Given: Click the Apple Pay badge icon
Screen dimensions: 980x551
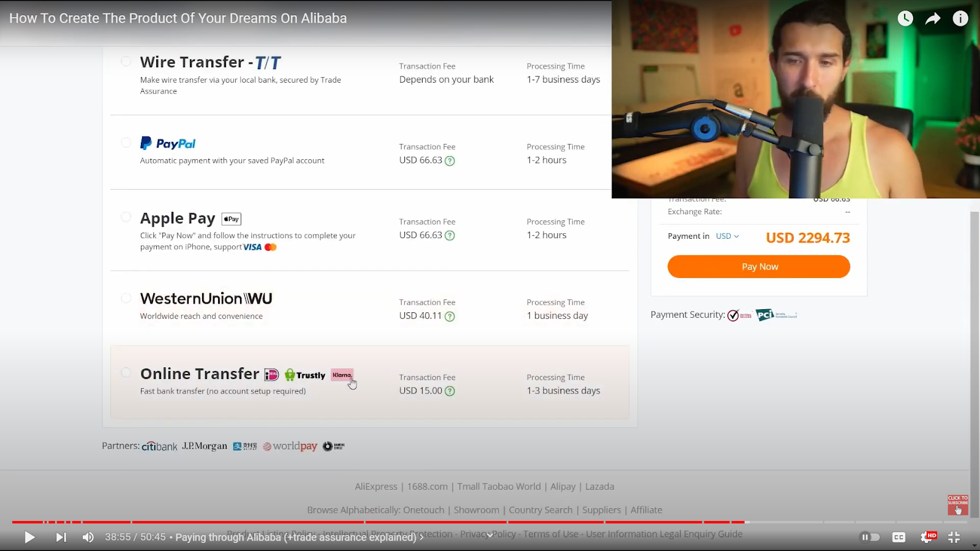Looking at the screenshot, I should tap(232, 219).
